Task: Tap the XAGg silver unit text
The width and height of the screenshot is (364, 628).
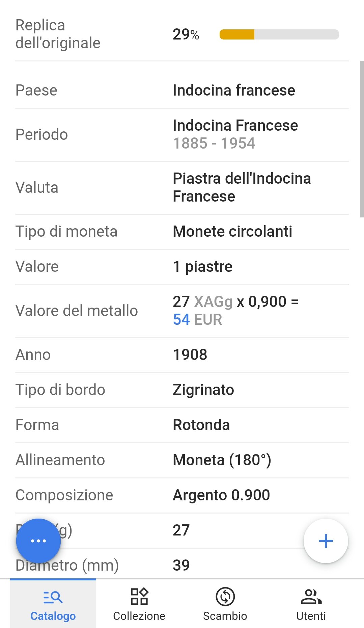Action: coord(213,302)
